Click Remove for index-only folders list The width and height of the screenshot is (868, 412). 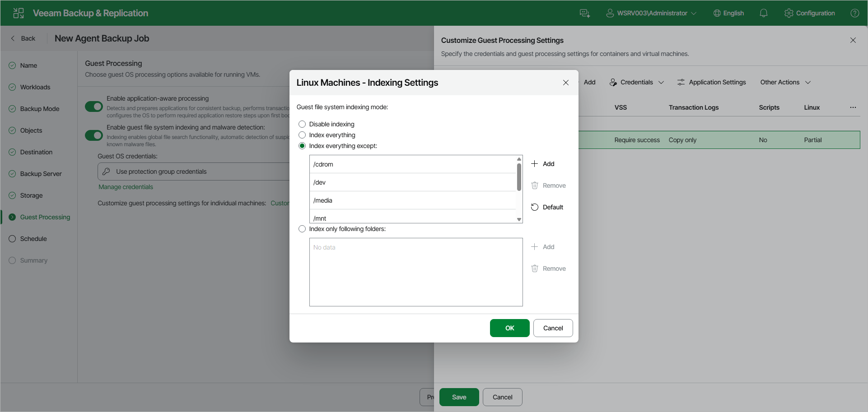548,268
